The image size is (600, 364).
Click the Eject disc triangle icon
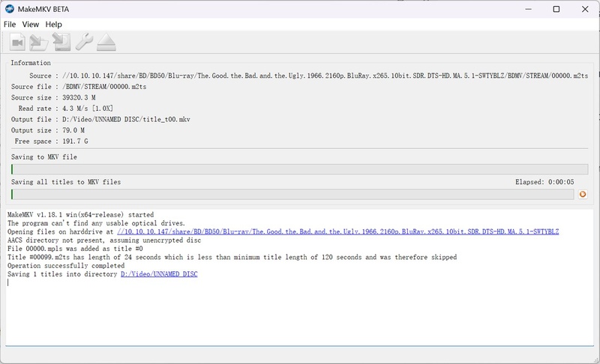tap(106, 42)
